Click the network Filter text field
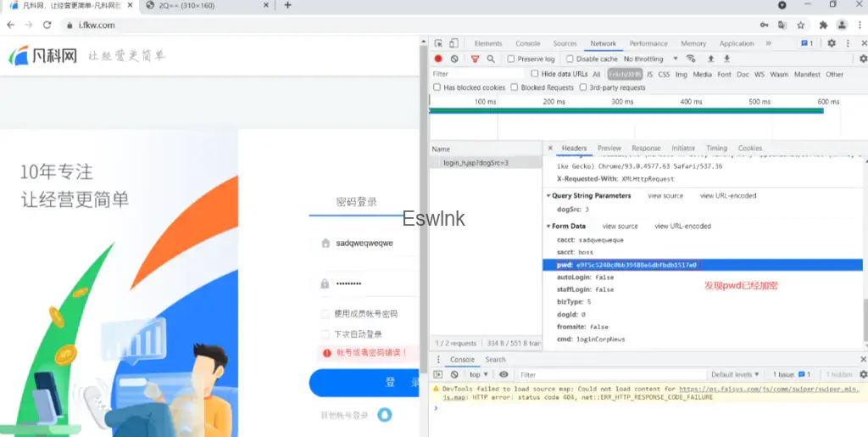This screenshot has width=868, height=437. (x=475, y=75)
